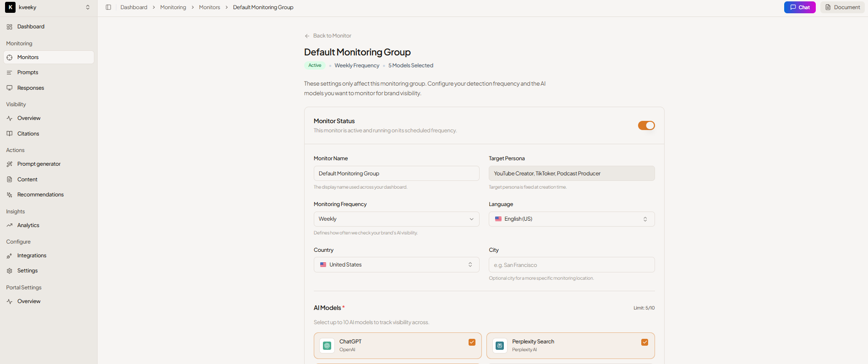Click into the City input field
Viewport: 868px width, 364px height.
point(571,265)
